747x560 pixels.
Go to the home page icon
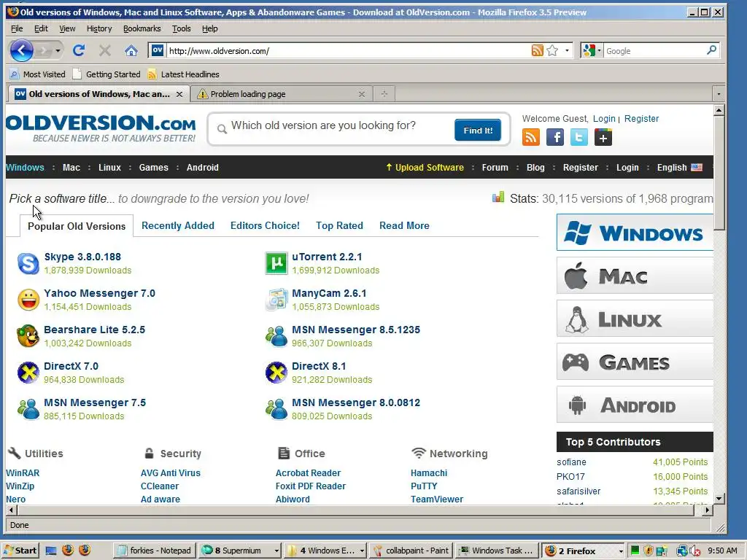tap(131, 50)
